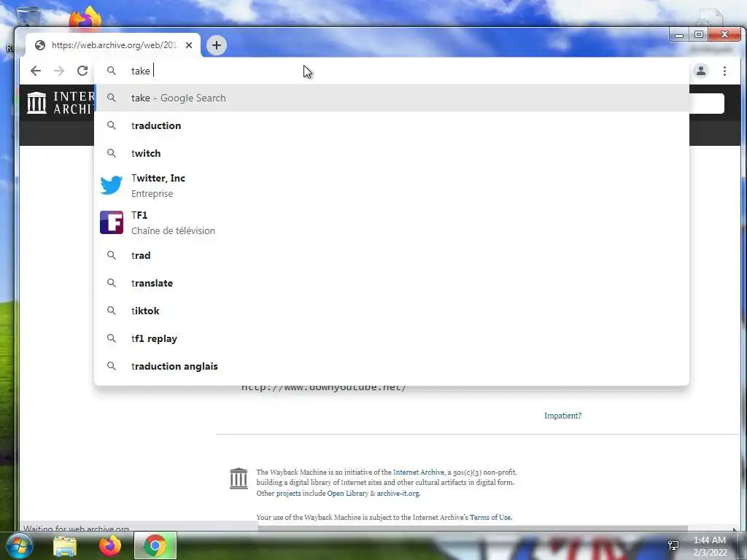Click the forward navigation arrow
The width and height of the screenshot is (747, 560).
pos(59,71)
